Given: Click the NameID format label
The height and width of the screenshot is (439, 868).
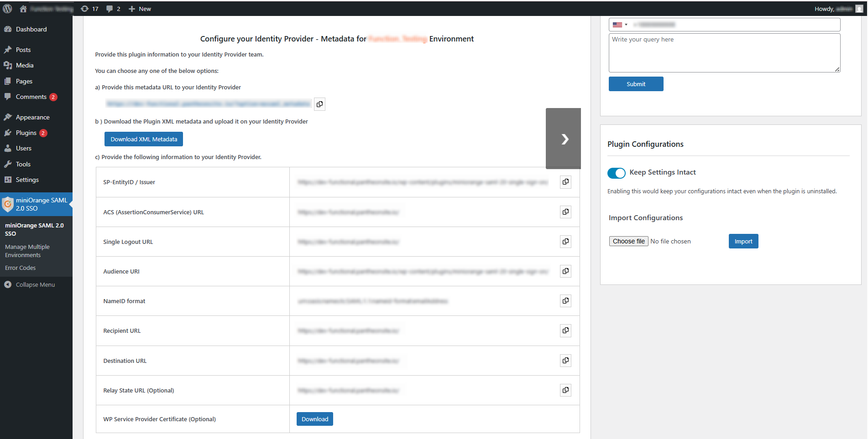Looking at the screenshot, I should [124, 301].
